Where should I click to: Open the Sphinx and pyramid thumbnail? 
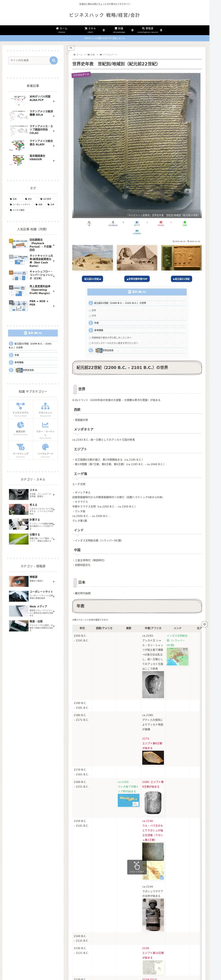[x=137, y=258]
